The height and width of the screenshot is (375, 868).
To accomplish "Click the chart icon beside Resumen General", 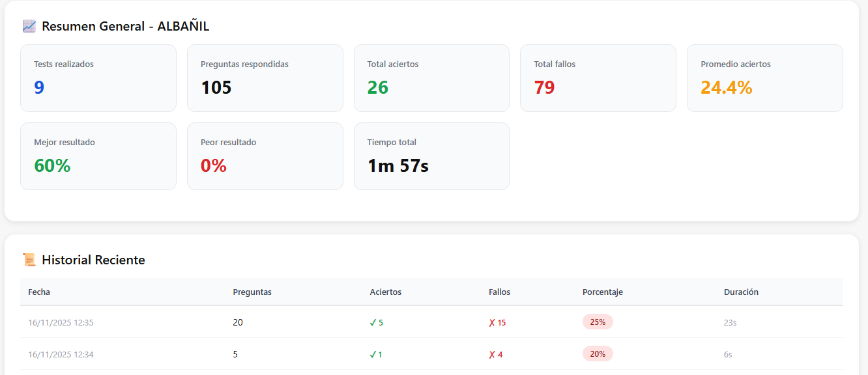I will click(x=29, y=26).
